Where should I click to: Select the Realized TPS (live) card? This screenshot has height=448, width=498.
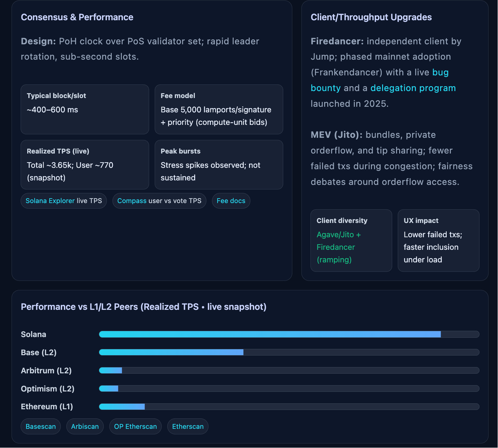point(85,164)
